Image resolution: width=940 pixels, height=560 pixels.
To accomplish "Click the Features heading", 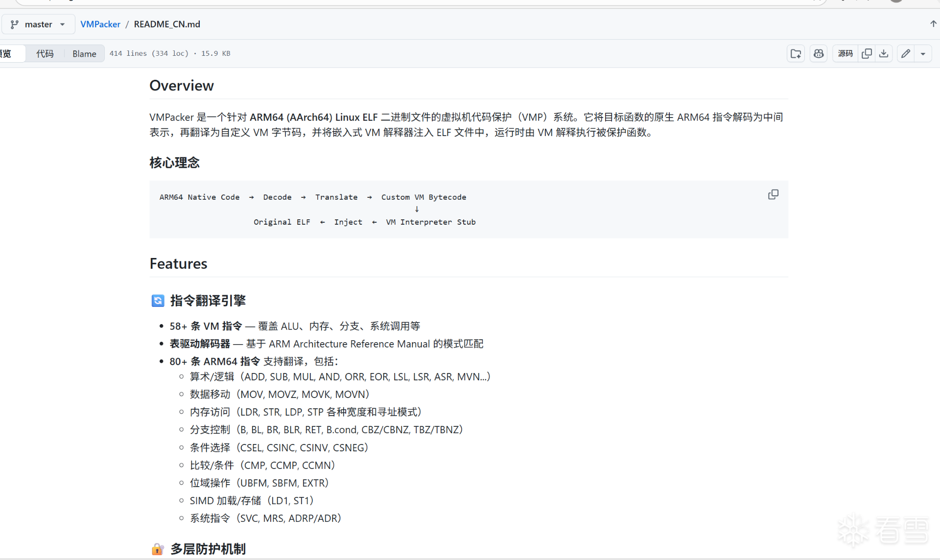I will [178, 264].
